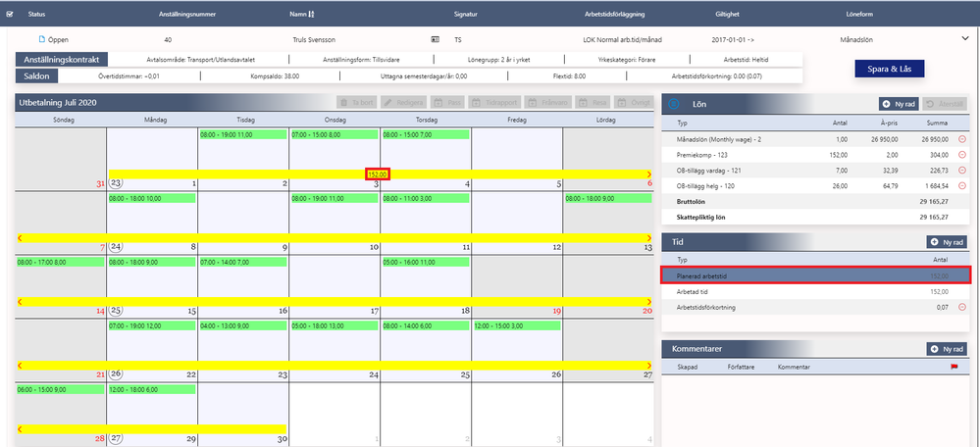Open the document icon next to Öppen status
Viewport: 980px width, 447px height.
[42, 39]
